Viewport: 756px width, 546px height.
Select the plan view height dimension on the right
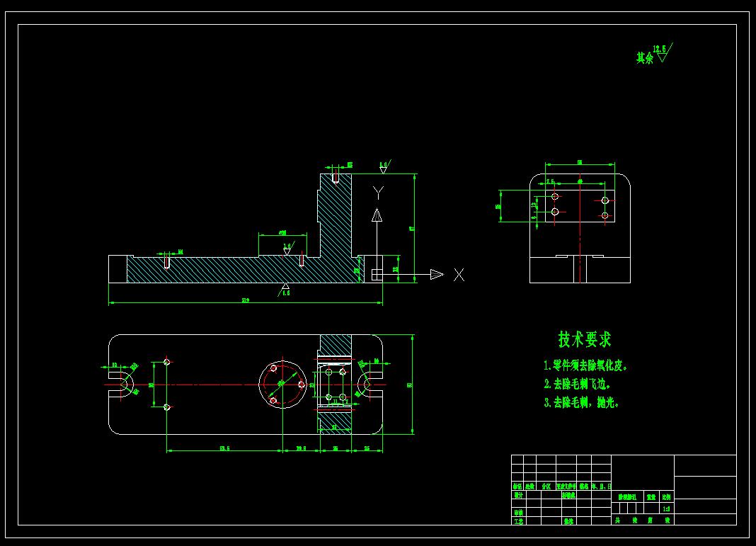(x=411, y=385)
